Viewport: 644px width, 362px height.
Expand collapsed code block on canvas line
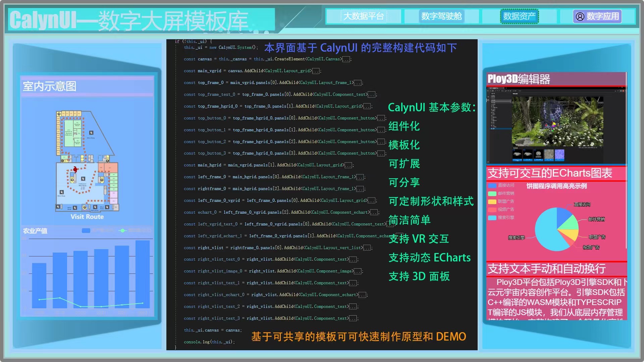pos(346,59)
